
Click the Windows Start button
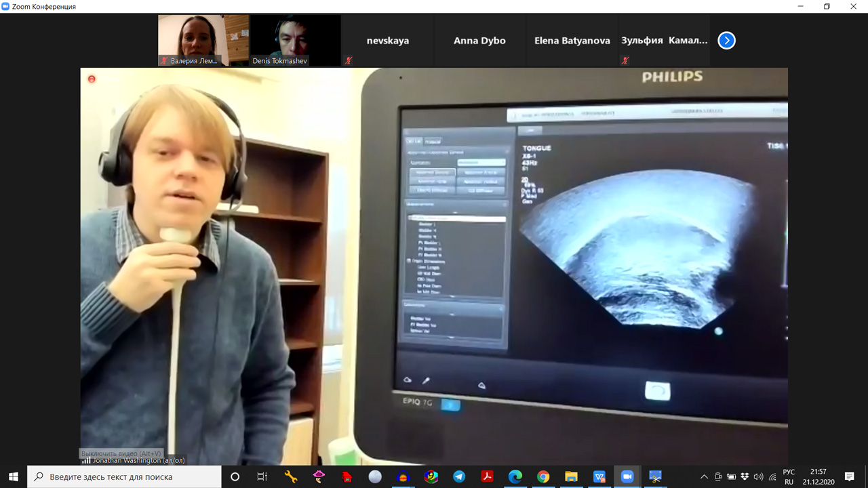pyautogui.click(x=14, y=476)
